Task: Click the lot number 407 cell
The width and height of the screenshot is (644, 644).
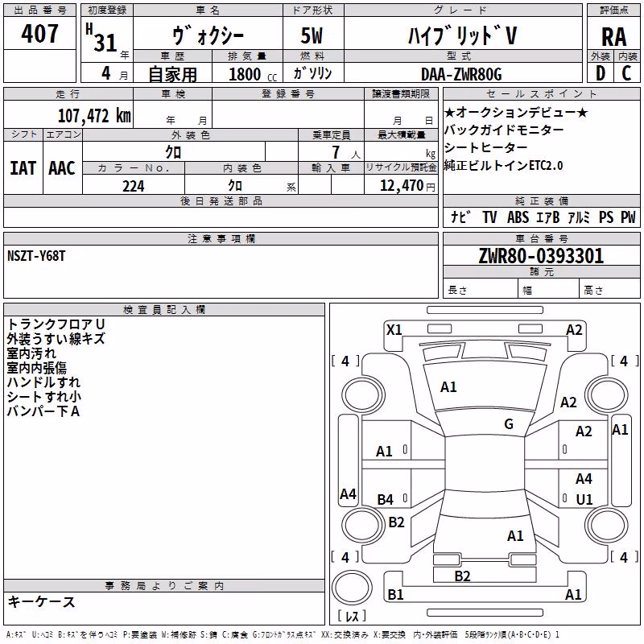Action: click(x=39, y=33)
